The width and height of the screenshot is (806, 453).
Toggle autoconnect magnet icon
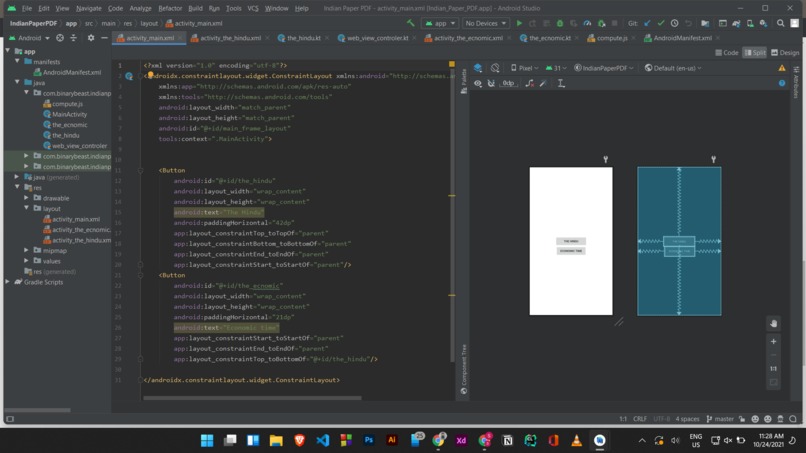[x=491, y=83]
